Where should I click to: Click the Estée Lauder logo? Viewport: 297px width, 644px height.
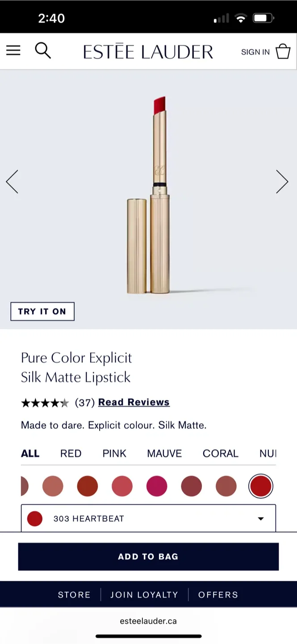[148, 51]
